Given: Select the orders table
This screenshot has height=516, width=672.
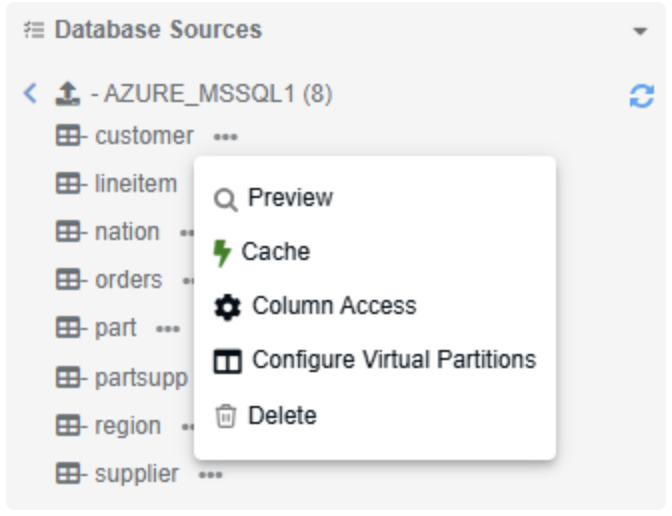Looking at the screenshot, I should click(x=128, y=280).
